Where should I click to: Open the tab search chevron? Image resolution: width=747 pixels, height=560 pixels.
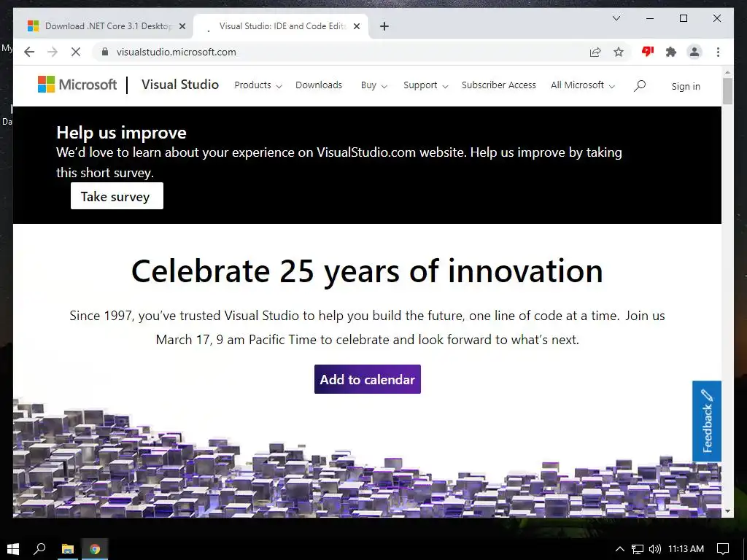[x=616, y=18]
